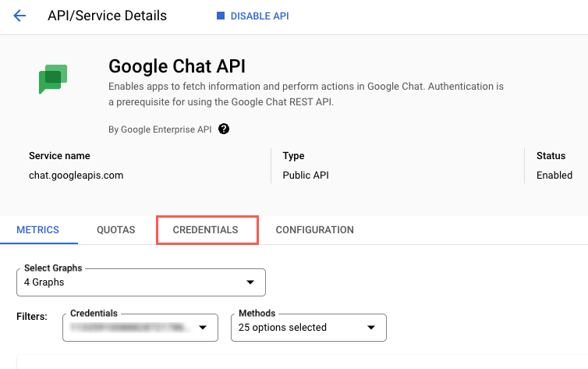The image size is (588, 369).
Task: Click the back arrow icon
Action: [x=19, y=16]
